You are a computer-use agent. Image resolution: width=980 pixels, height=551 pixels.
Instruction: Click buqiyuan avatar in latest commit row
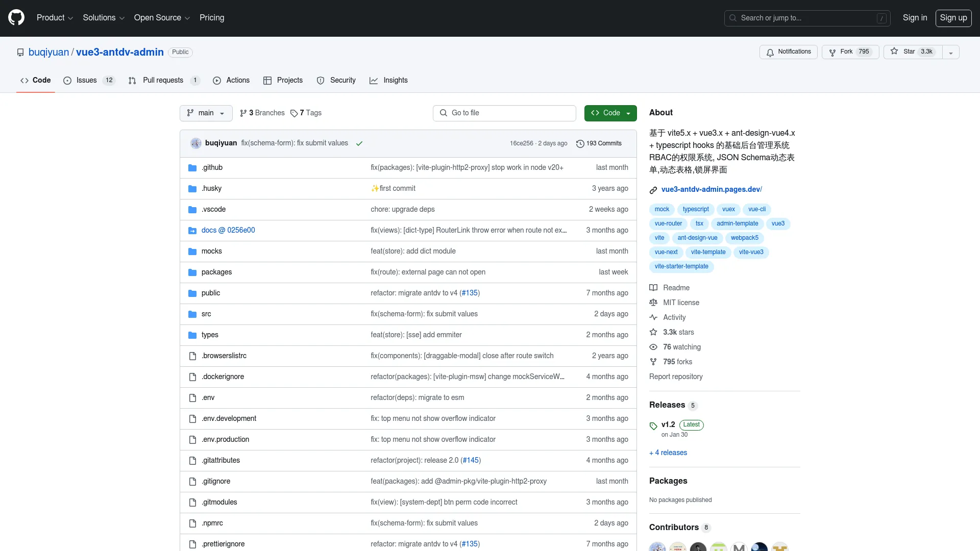click(x=196, y=143)
